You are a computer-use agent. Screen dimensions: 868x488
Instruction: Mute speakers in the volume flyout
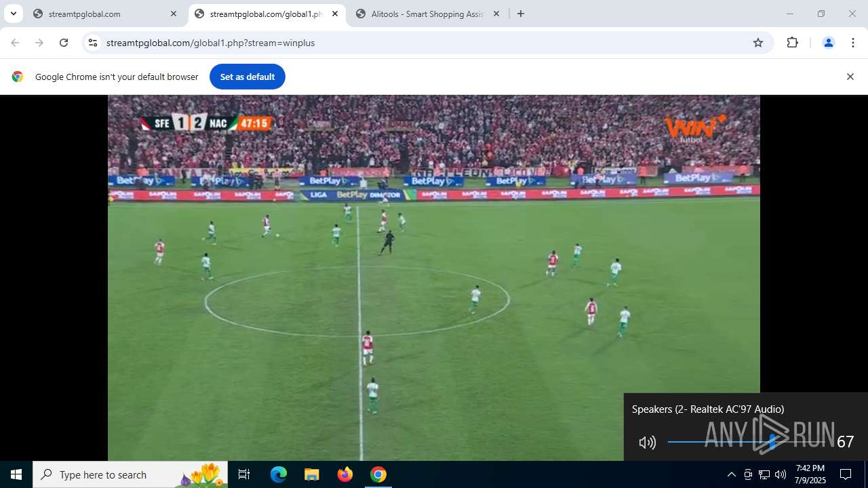648,443
